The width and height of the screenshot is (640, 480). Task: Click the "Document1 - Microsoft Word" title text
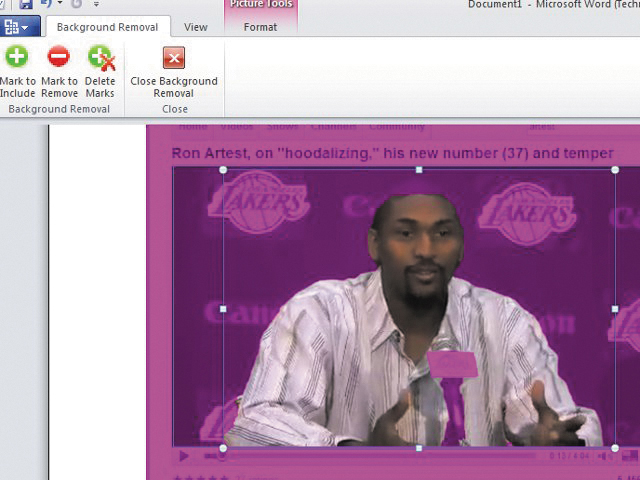coord(554,4)
